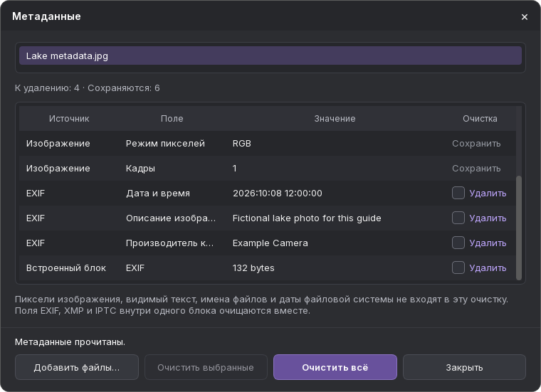Click the metadata table vertical scrollbar
Viewport: 541px width, 392px height.
click(518, 228)
